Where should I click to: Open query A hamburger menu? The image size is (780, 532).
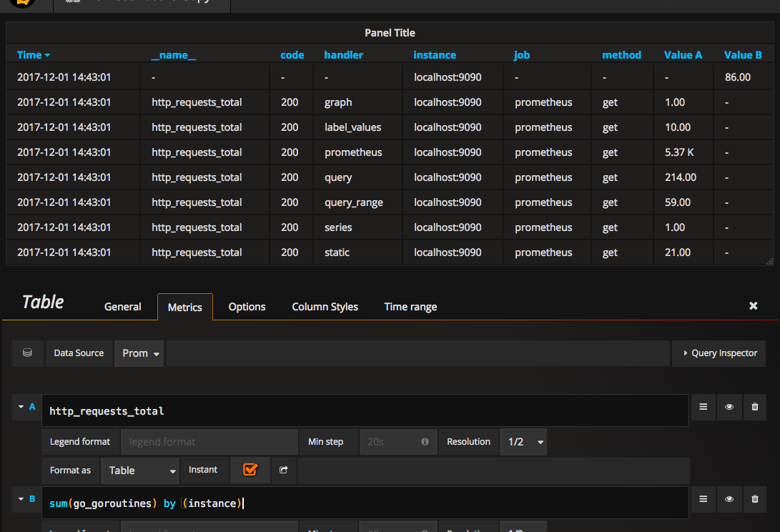pyautogui.click(x=704, y=407)
